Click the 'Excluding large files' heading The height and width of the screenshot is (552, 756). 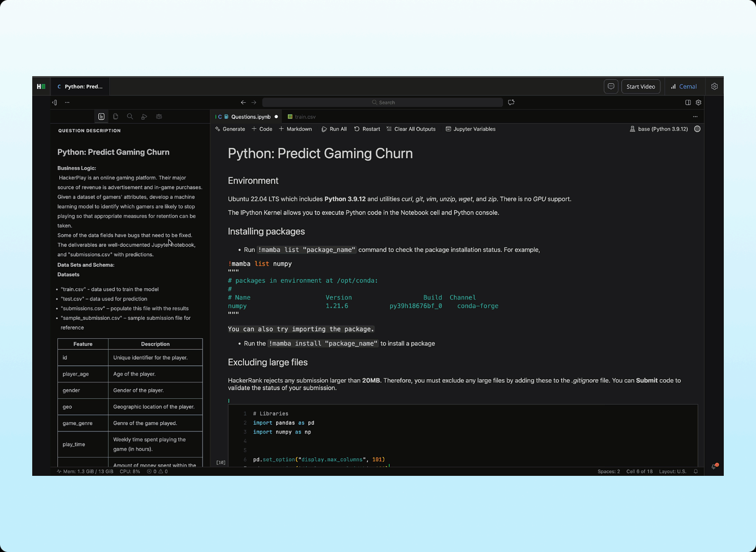[x=268, y=362]
